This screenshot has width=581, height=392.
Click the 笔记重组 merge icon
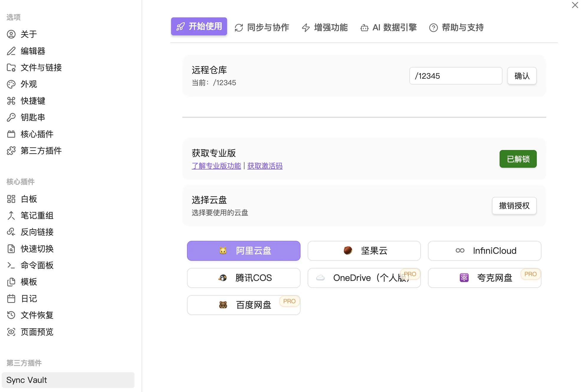[x=11, y=215]
